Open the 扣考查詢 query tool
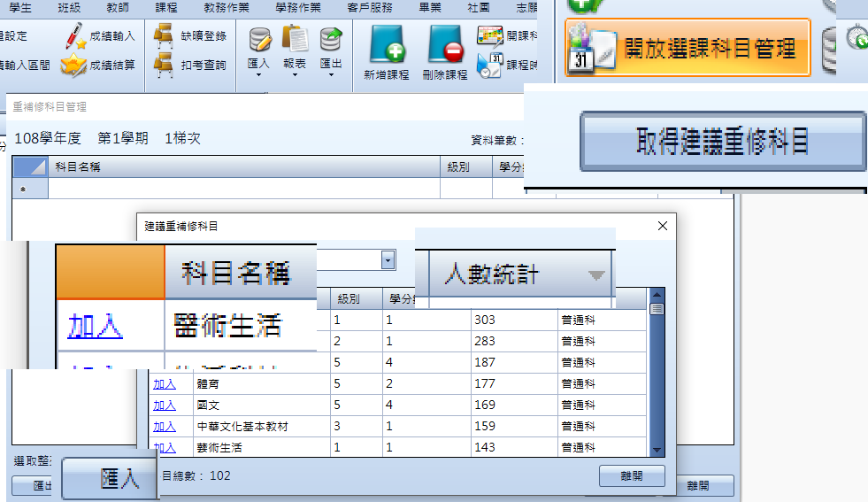Image resolution: width=868 pixels, height=502 pixels. [x=190, y=65]
